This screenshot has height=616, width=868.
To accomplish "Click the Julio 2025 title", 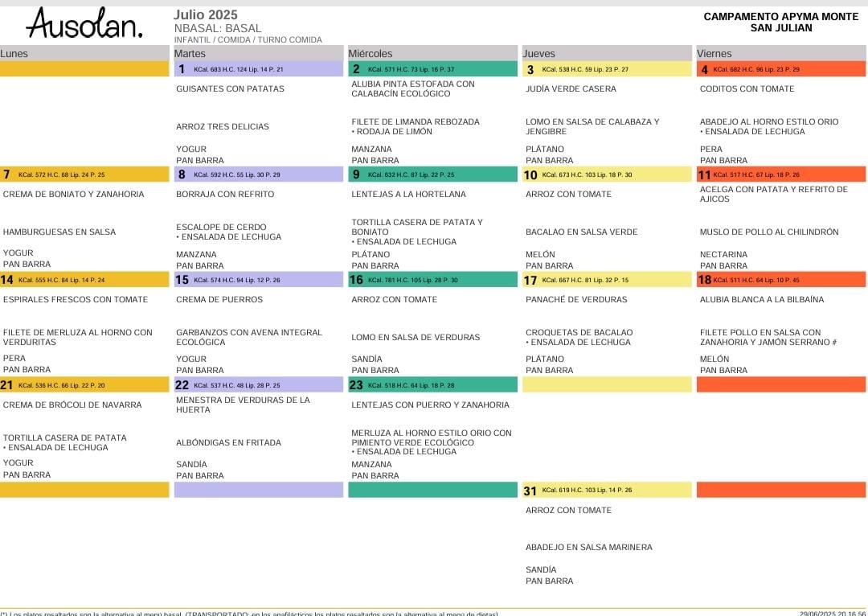I will [205, 15].
